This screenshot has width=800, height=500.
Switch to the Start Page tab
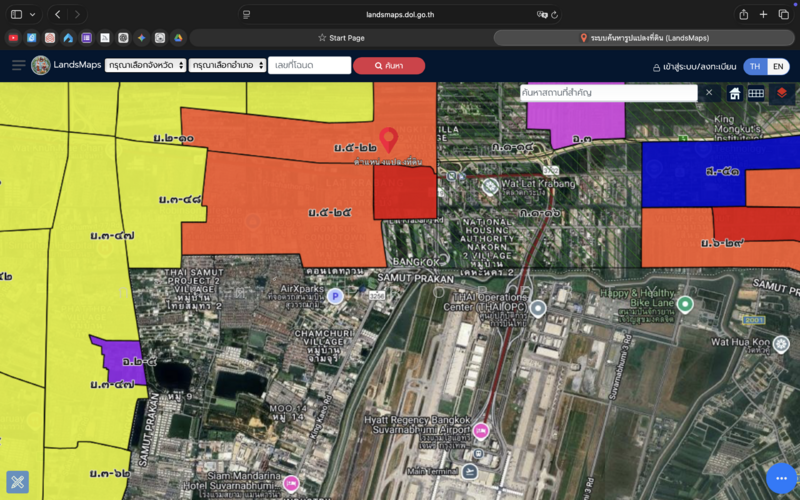(341, 38)
